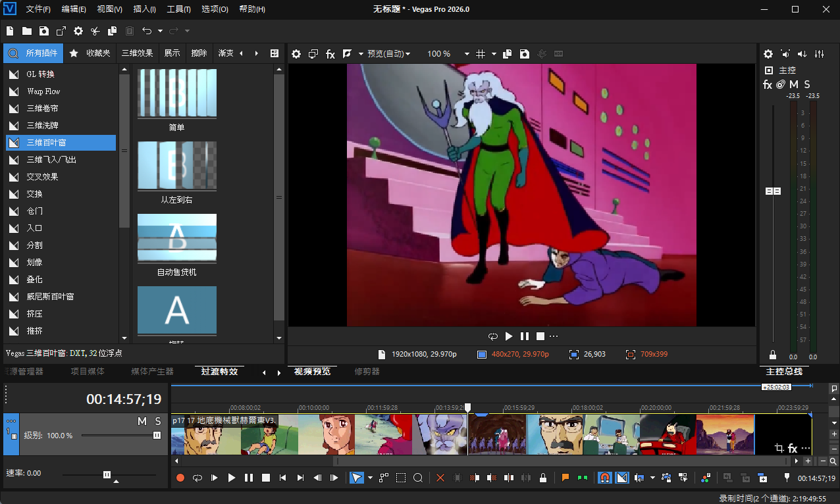The height and width of the screenshot is (504, 840).
Task: Open mixing console sliders icon
Action: coord(820,54)
